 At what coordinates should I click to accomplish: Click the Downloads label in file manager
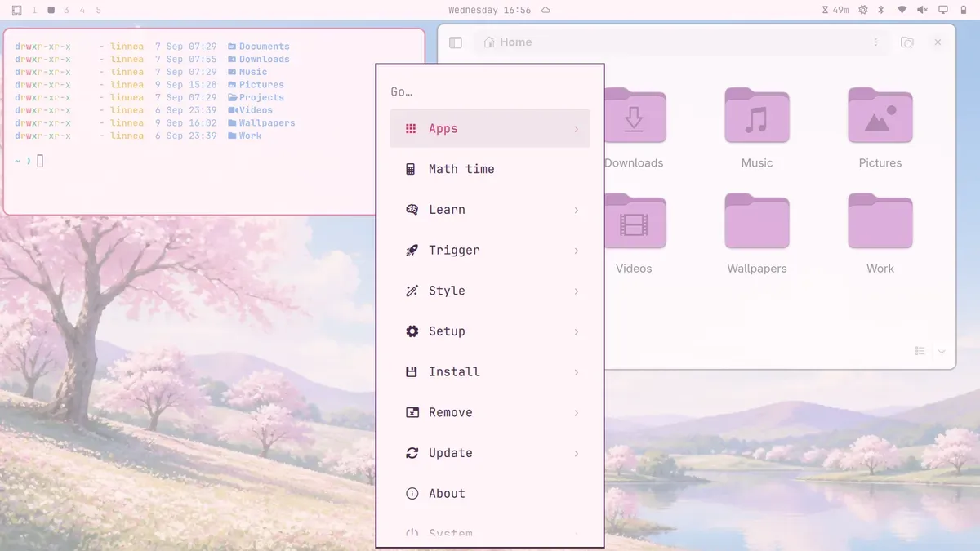(x=634, y=163)
